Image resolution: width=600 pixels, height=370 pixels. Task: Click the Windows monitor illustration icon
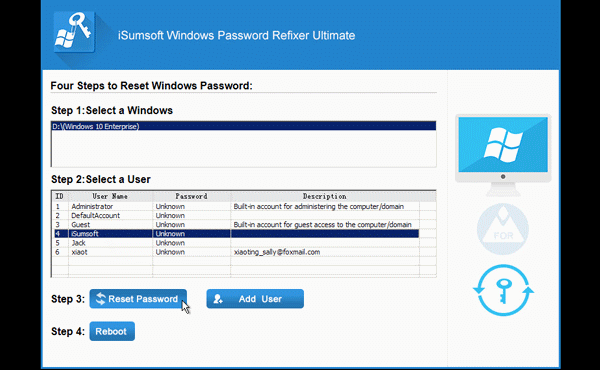[x=503, y=155]
